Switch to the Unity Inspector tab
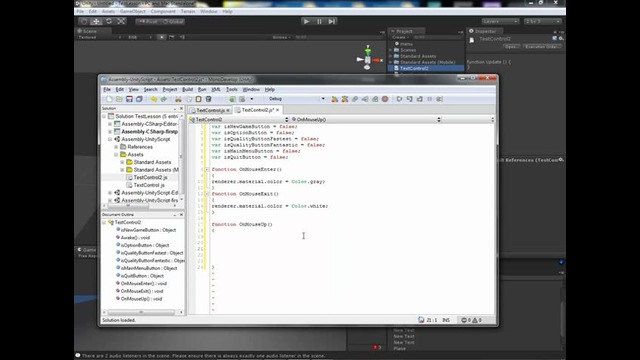 click(x=485, y=31)
